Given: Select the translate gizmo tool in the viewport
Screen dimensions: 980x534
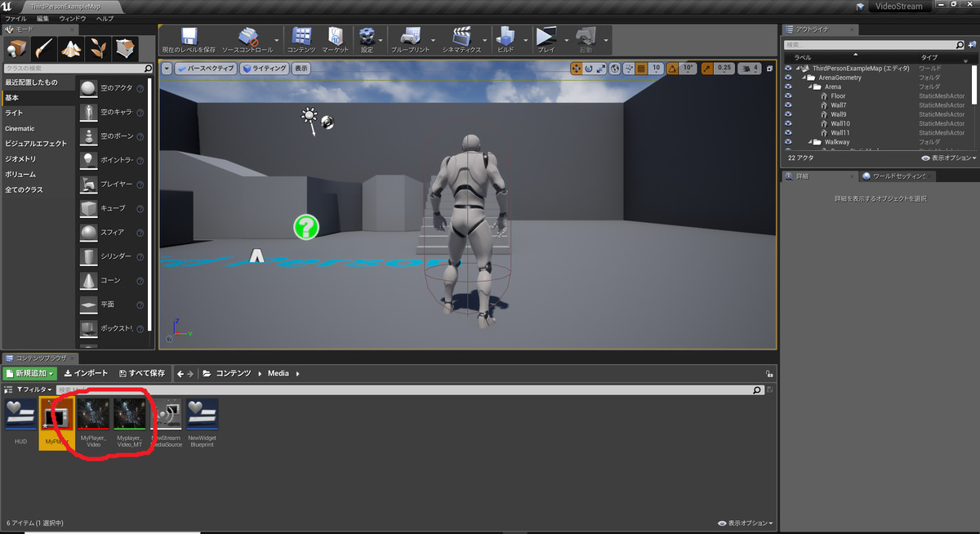Looking at the screenshot, I should [576, 69].
